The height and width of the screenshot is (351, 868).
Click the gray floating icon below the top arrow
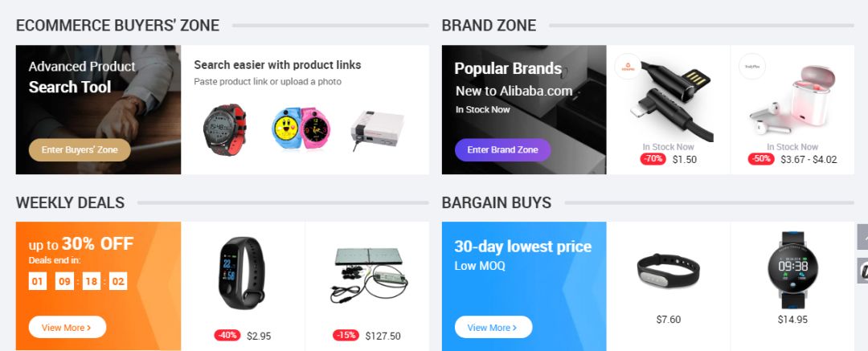click(x=862, y=270)
